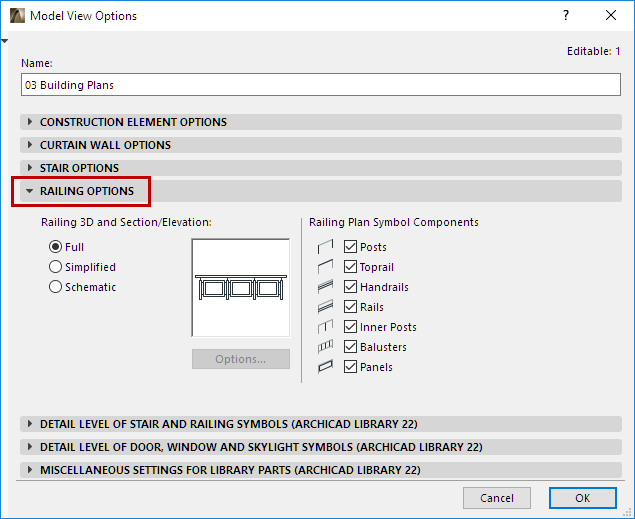Image resolution: width=635 pixels, height=519 pixels.
Task: Click the Name field containing 03 Building Plans
Action: coord(321,85)
